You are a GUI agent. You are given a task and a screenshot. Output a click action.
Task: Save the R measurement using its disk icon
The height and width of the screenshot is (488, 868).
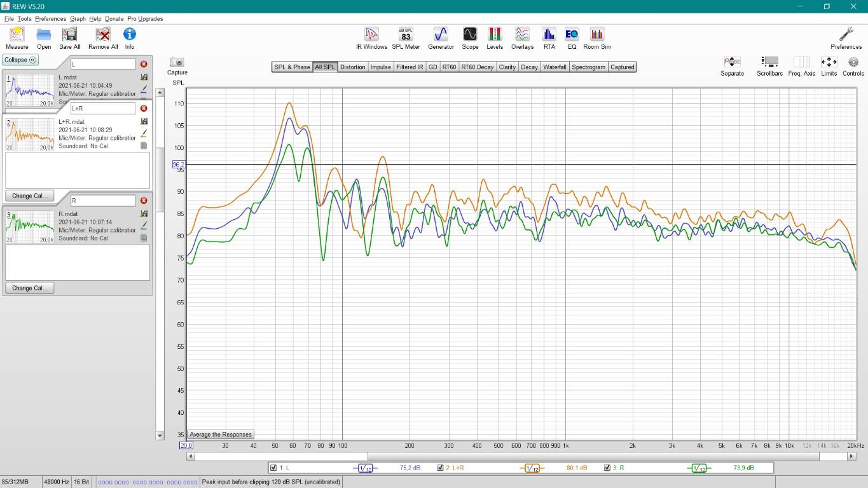(144, 214)
